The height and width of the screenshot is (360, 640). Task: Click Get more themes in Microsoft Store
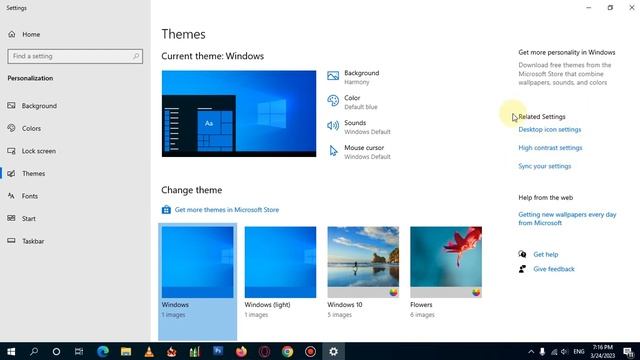point(227,210)
